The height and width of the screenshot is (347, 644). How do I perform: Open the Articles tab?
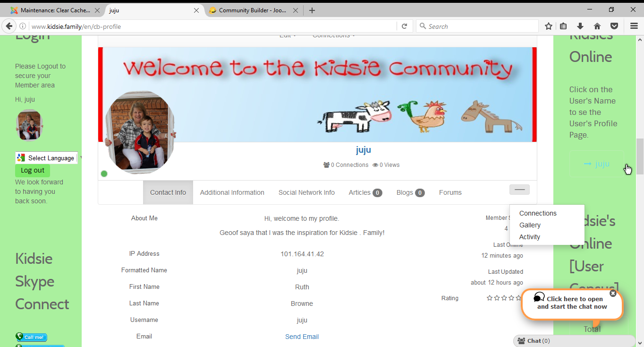pyautogui.click(x=365, y=192)
